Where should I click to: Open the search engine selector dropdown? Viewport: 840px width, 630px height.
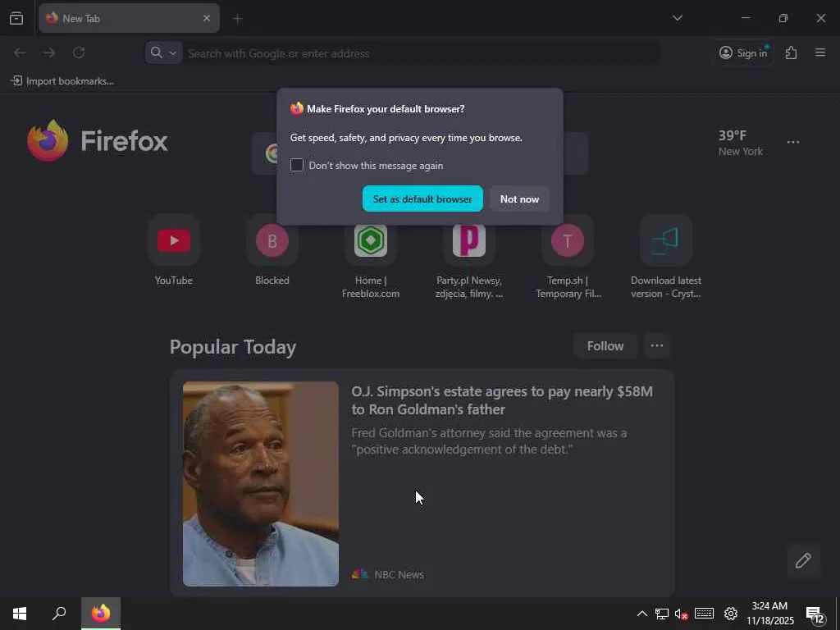click(x=163, y=52)
